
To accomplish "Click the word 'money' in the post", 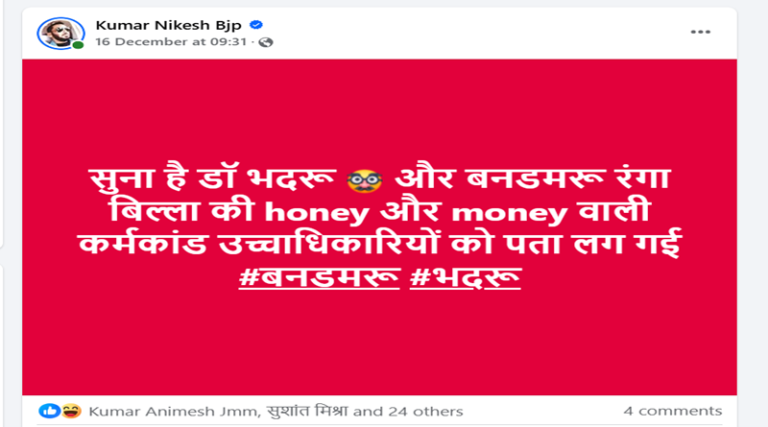I will pos(509,214).
